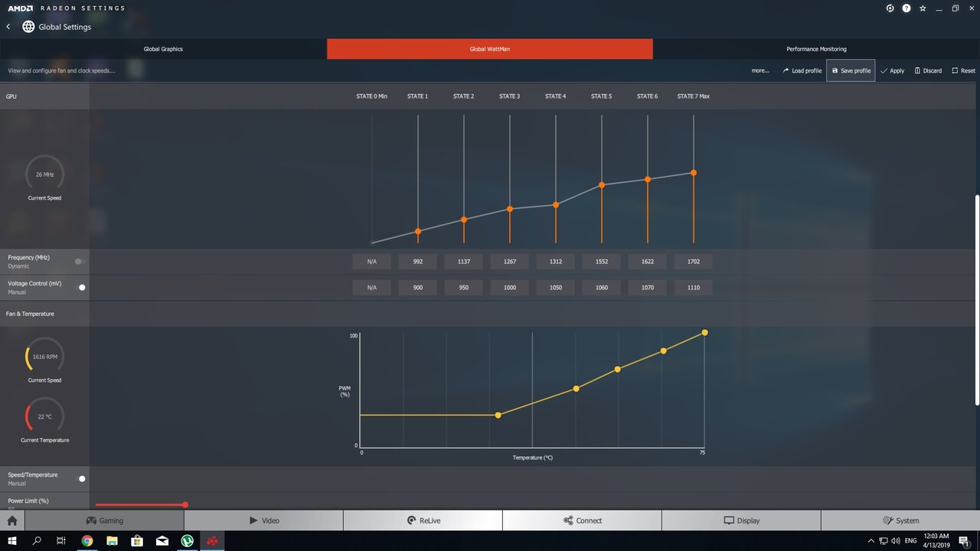Click the favorites star icon
The image size is (980, 551).
click(923, 8)
